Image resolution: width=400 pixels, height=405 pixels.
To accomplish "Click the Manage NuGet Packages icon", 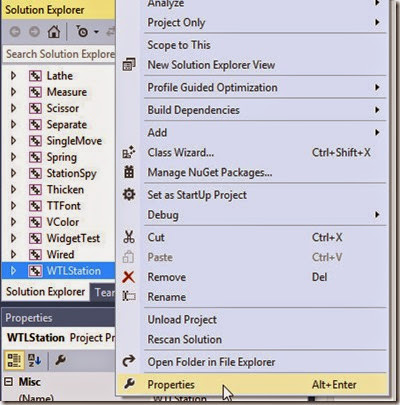I will tap(129, 172).
